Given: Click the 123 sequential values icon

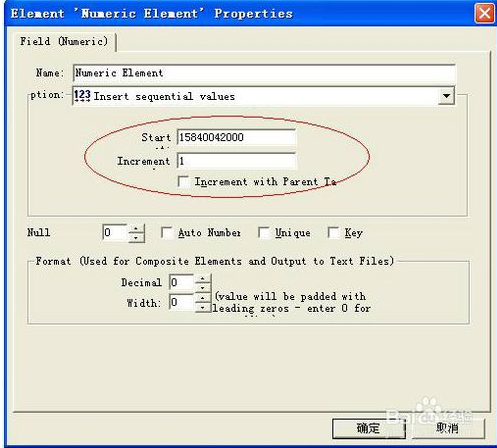Looking at the screenshot, I should coord(82,96).
